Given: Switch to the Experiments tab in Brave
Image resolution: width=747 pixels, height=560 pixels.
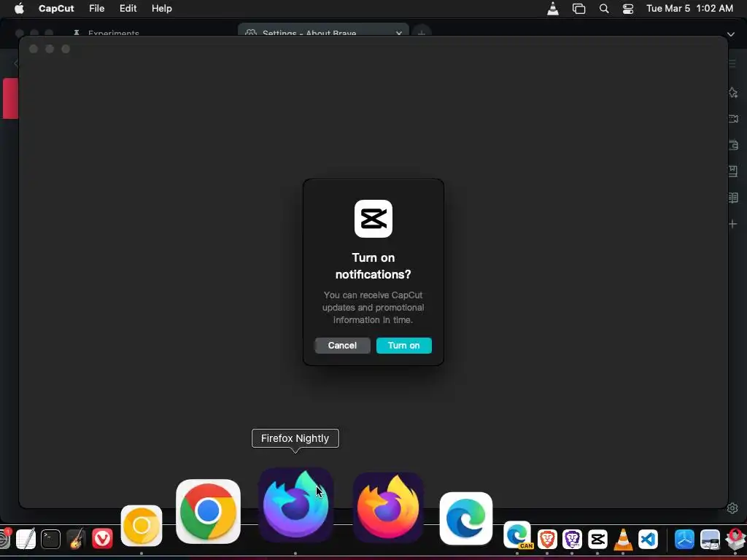Looking at the screenshot, I should click(113, 34).
